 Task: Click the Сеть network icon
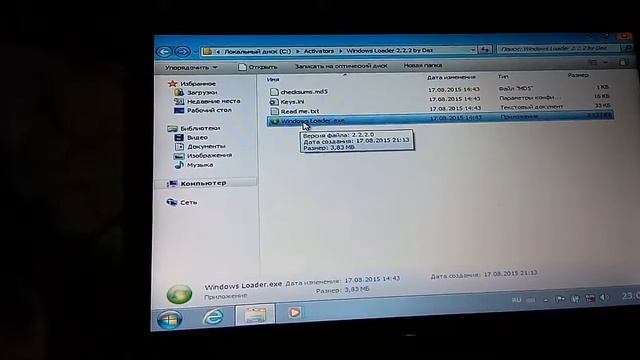tap(172, 202)
